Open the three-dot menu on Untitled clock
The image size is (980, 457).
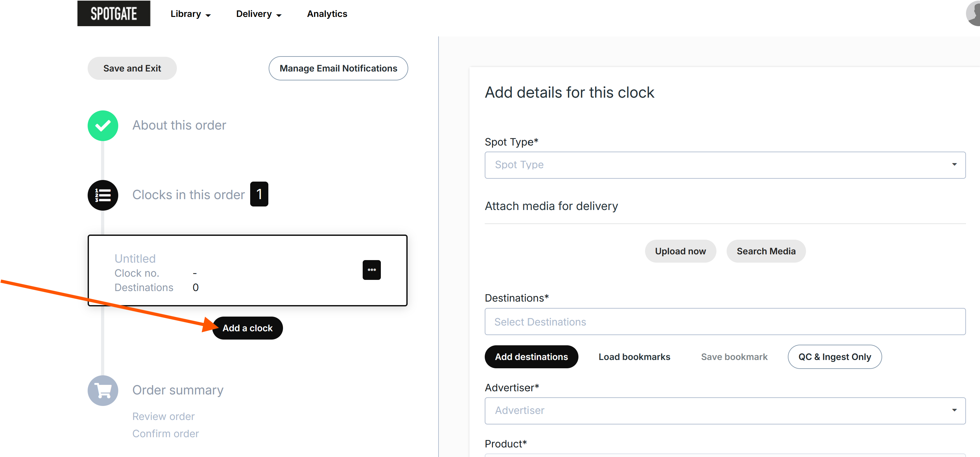(371, 270)
